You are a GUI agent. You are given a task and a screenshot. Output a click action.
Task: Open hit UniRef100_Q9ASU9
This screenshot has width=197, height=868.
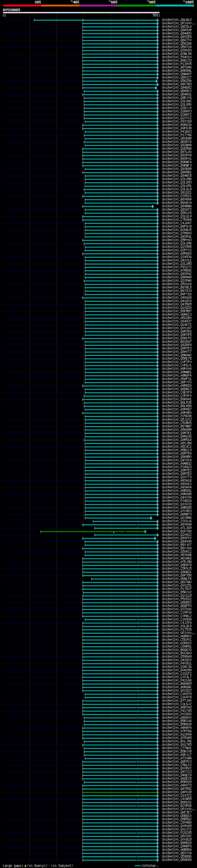[x=176, y=30]
